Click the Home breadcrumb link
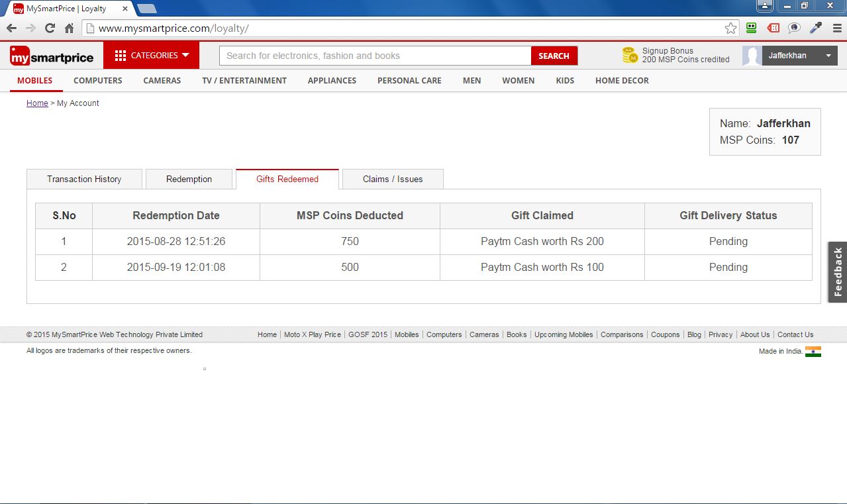Screen dimensions: 847x504 [37, 103]
